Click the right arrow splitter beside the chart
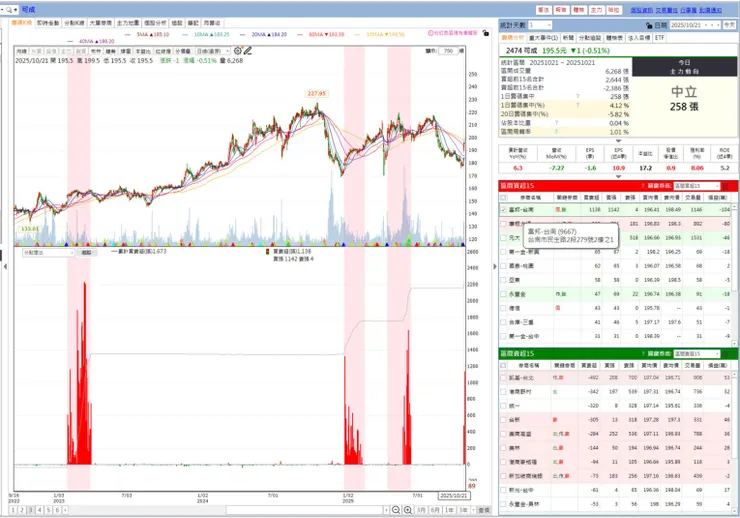The image size is (740, 518). click(495, 267)
